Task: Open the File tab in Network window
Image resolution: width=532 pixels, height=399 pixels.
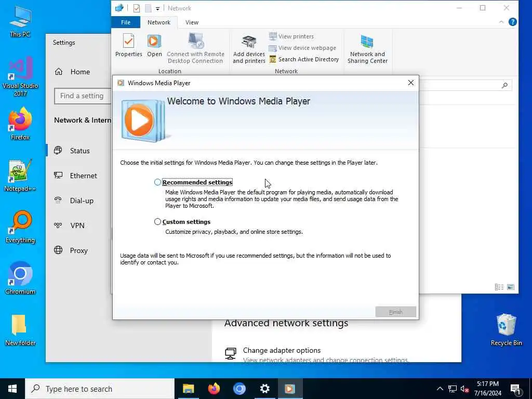Action: point(126,22)
